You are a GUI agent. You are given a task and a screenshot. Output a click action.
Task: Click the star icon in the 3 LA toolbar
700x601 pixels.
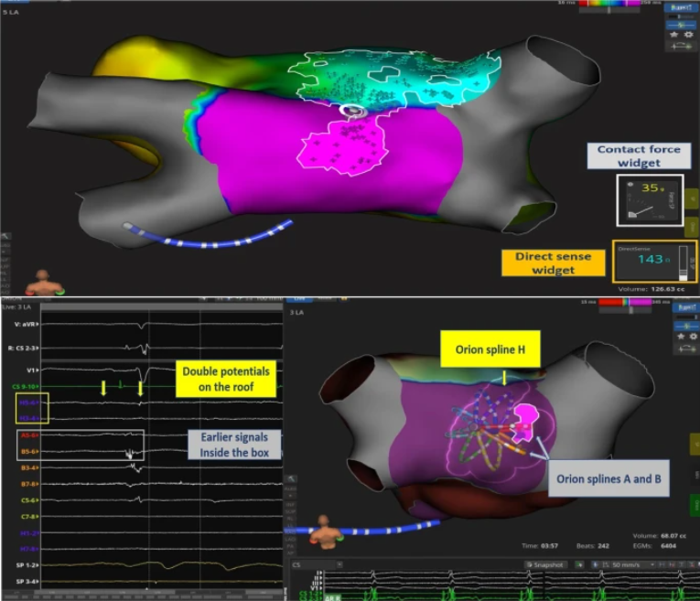point(681,337)
